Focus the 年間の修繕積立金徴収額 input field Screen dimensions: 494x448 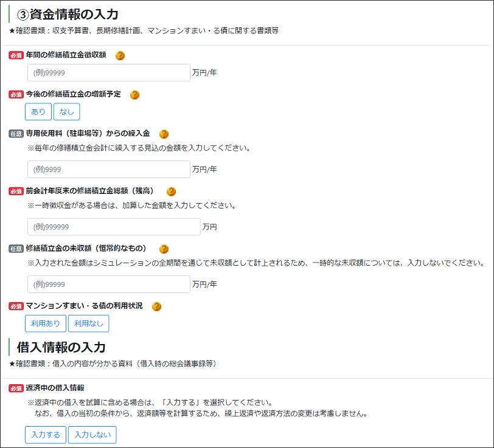click(x=109, y=73)
